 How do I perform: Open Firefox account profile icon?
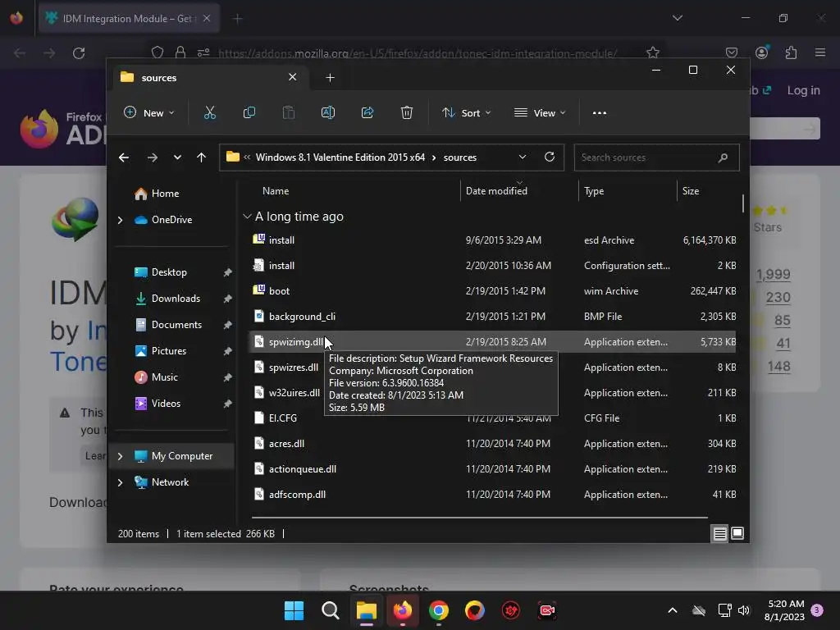click(762, 52)
